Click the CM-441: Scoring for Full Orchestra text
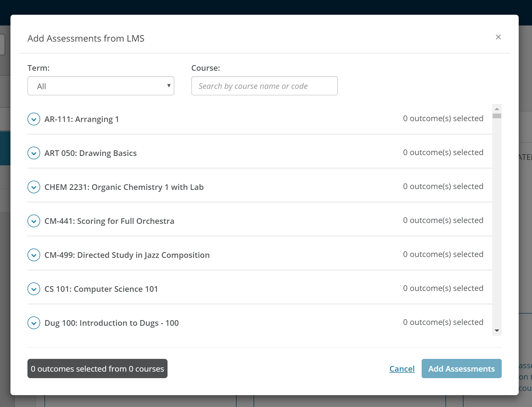 pyautogui.click(x=109, y=221)
